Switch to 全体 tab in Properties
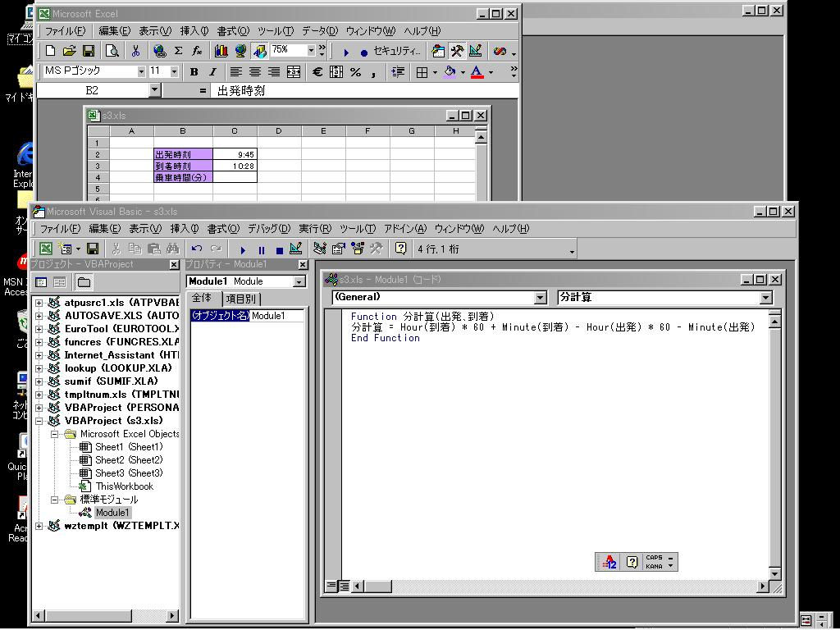Screen dimensions: 840x630 (203, 299)
